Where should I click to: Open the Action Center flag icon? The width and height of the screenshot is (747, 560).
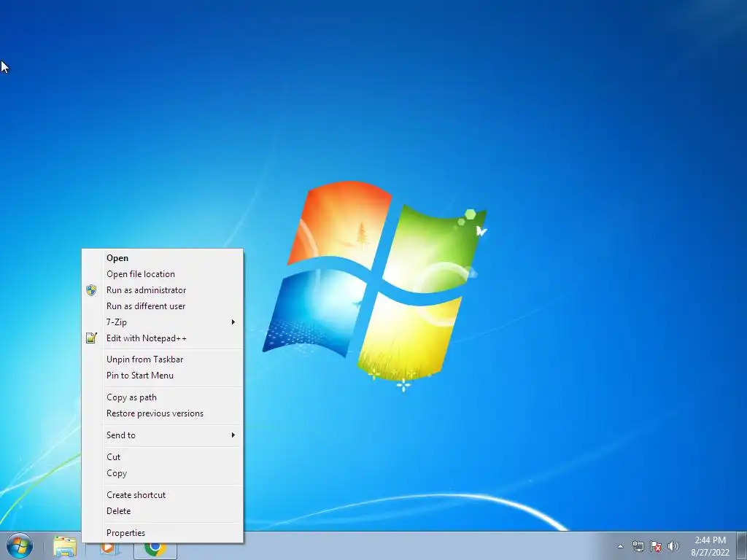(656, 546)
